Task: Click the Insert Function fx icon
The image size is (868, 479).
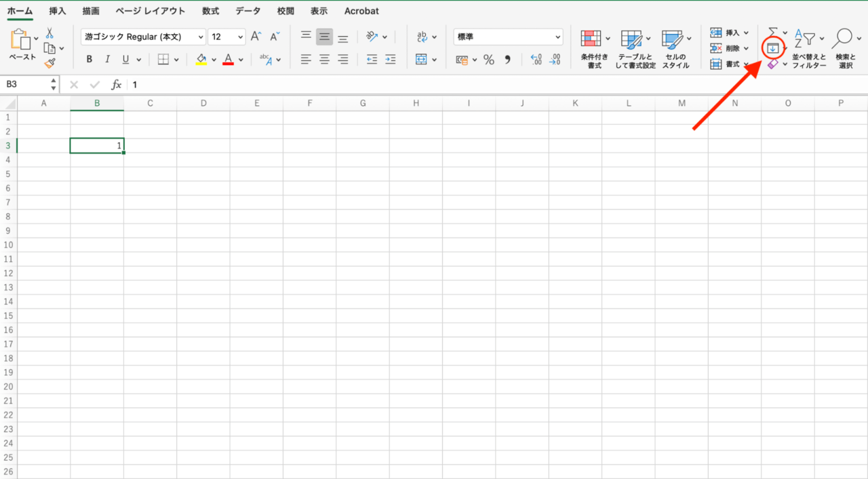Action: pyautogui.click(x=116, y=85)
